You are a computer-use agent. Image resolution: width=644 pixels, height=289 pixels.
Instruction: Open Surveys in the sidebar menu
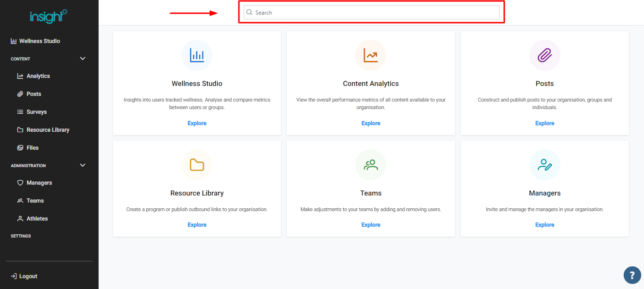pyautogui.click(x=36, y=112)
